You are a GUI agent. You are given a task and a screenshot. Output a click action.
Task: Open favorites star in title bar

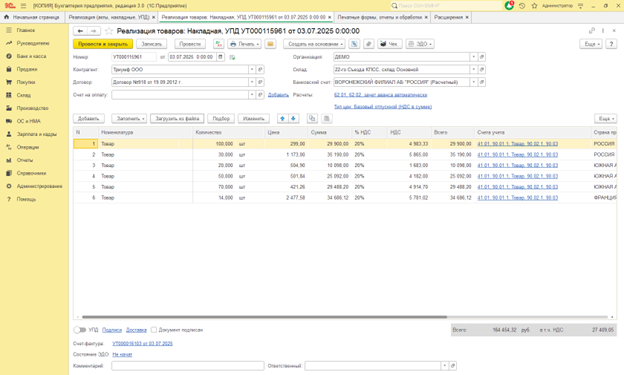pos(534,6)
